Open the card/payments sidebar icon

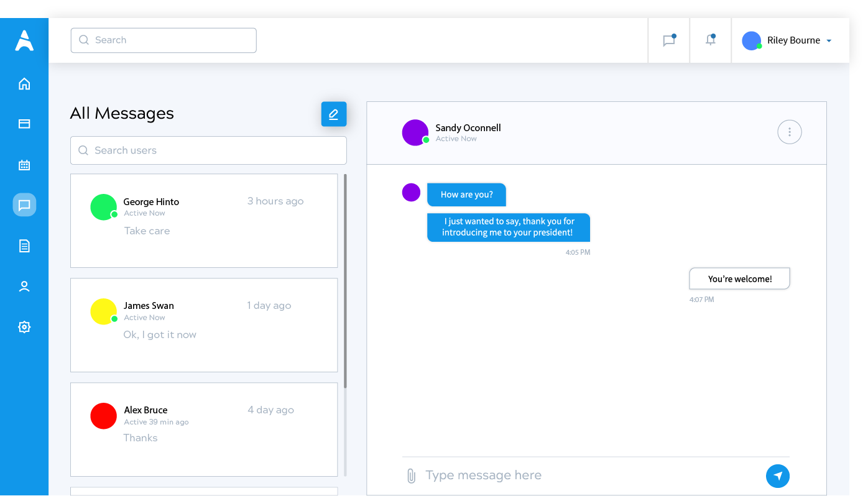[24, 124]
